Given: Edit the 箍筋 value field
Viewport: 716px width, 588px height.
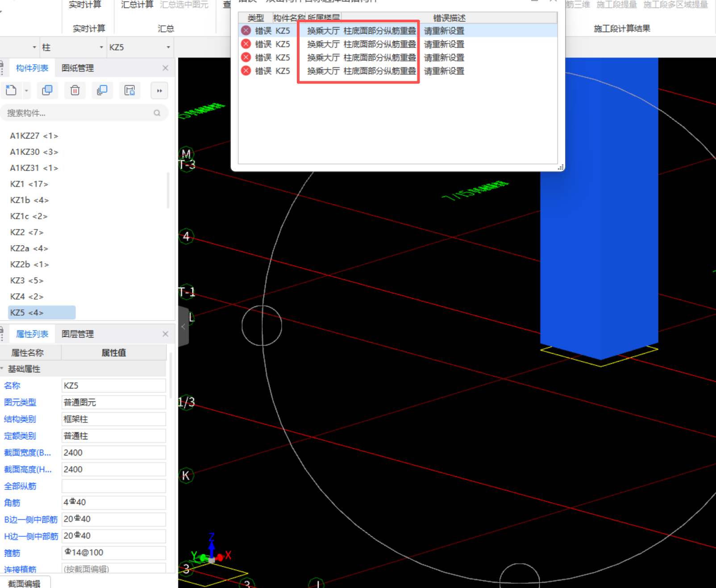Looking at the screenshot, I should pos(113,553).
